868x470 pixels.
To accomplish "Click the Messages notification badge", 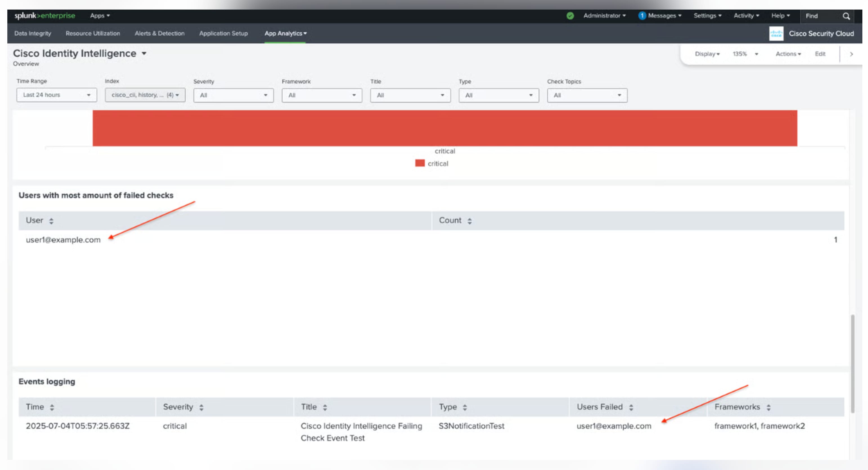I will pos(642,16).
